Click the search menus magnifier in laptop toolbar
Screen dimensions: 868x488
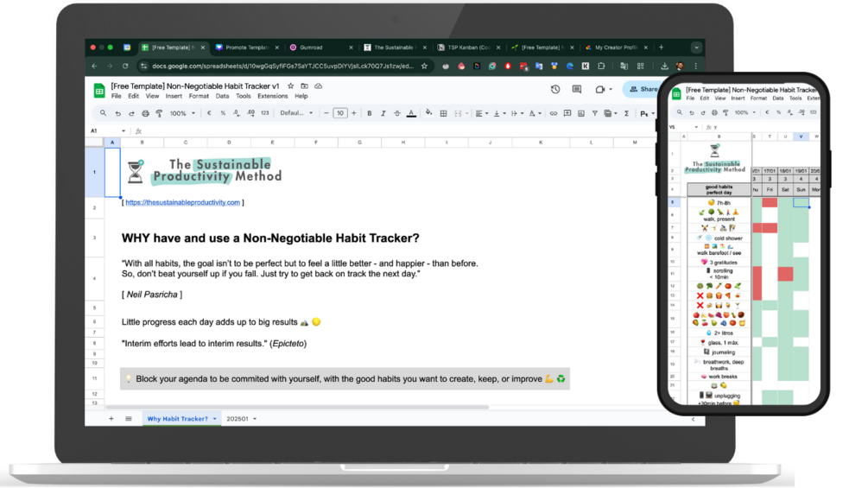103,113
